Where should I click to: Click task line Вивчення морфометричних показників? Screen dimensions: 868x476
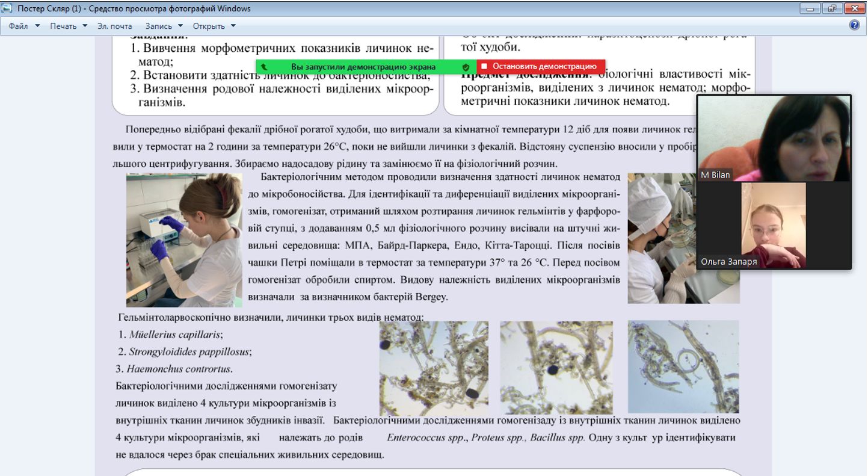point(282,48)
